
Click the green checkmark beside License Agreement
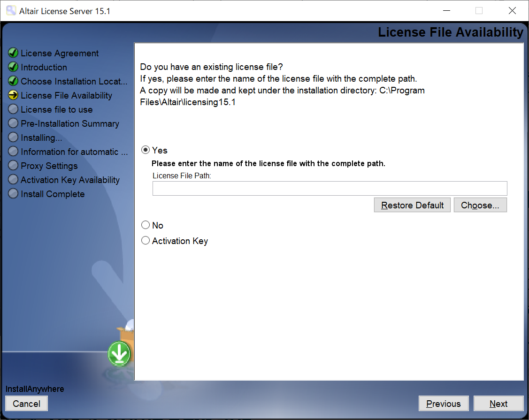point(13,53)
